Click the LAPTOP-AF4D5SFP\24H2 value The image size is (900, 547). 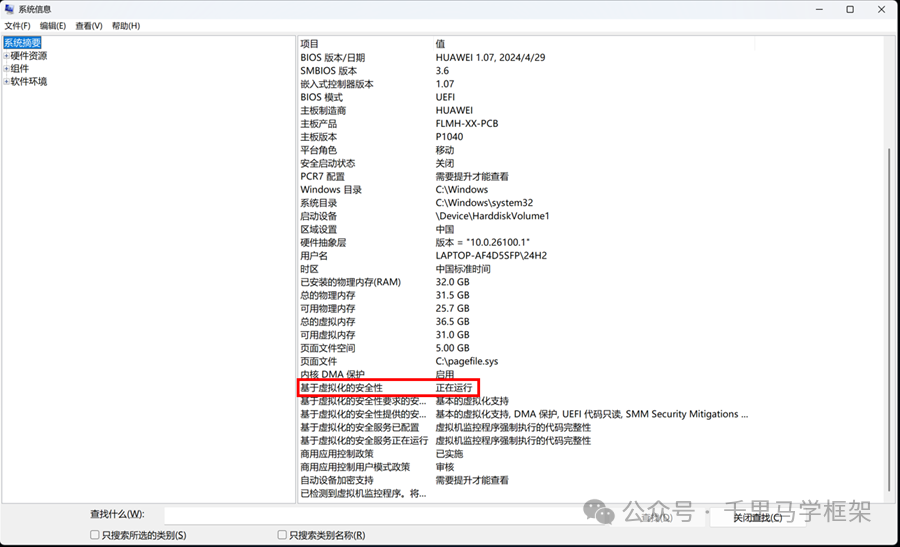tap(491, 255)
